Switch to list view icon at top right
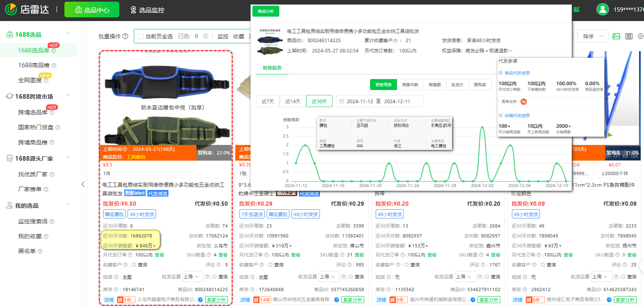644x306 pixels. tap(629, 36)
